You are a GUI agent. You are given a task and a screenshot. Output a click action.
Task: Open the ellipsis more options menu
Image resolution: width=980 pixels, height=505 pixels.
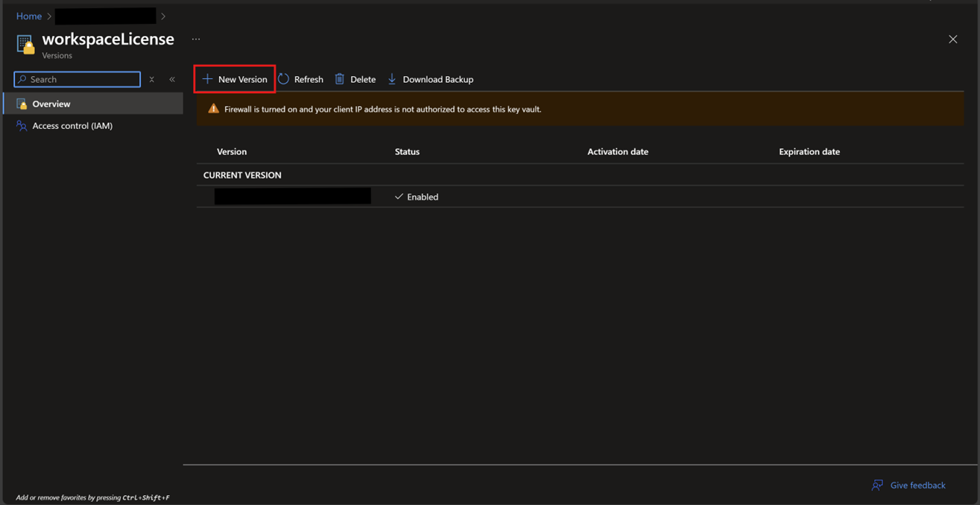[x=196, y=40]
